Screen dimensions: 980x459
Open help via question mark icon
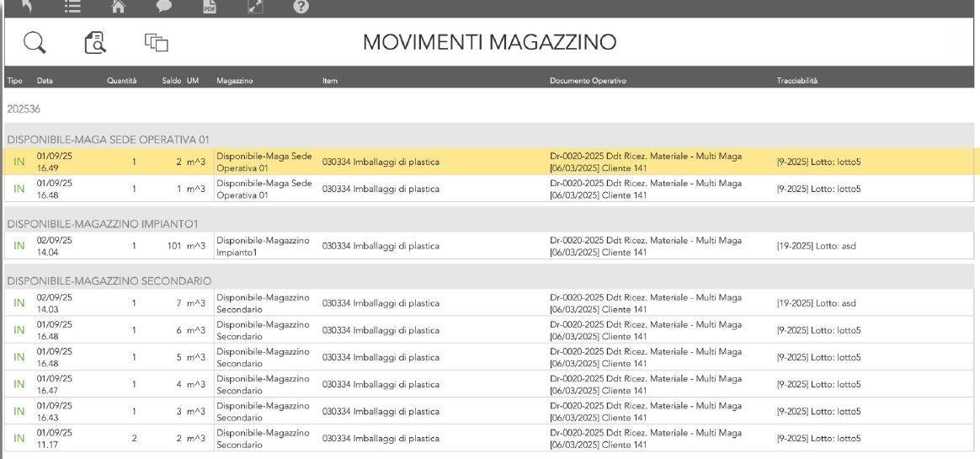click(301, 6)
